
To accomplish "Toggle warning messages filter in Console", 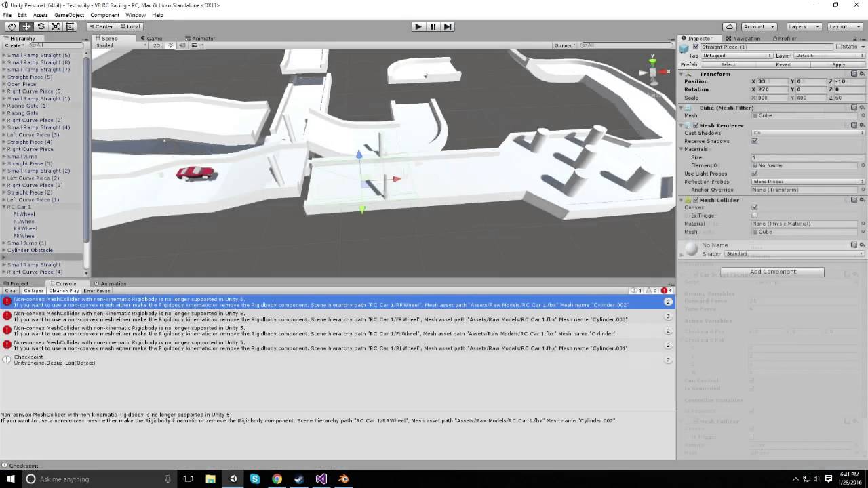I will 651,291.
